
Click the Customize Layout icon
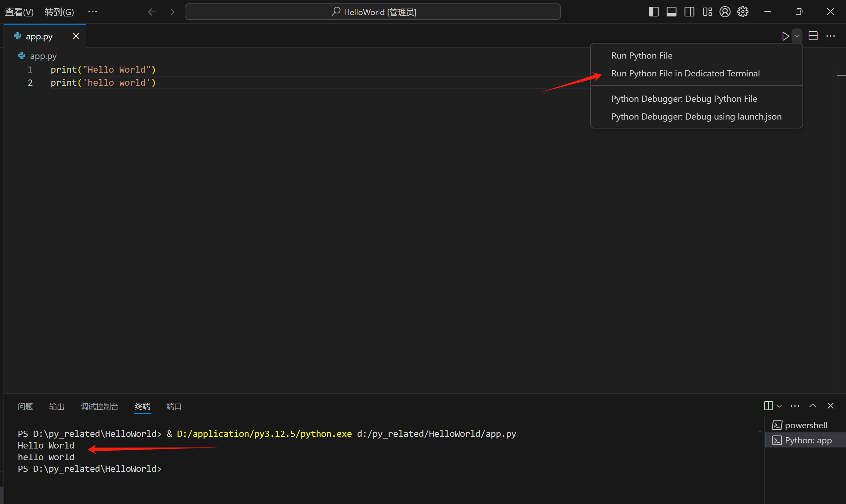click(707, 12)
